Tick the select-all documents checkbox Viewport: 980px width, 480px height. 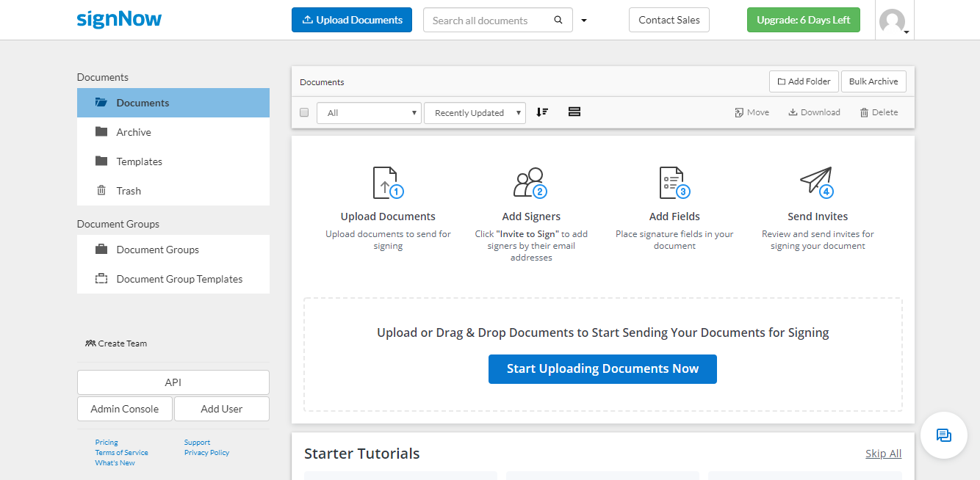(x=304, y=112)
